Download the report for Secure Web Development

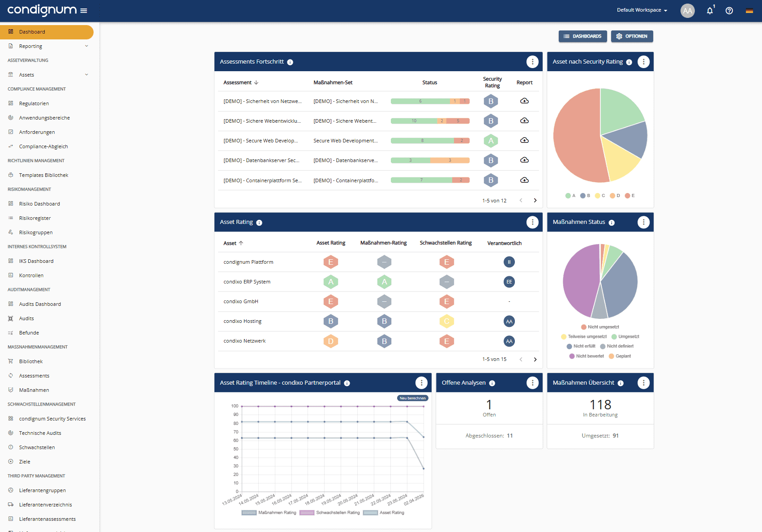pos(524,141)
